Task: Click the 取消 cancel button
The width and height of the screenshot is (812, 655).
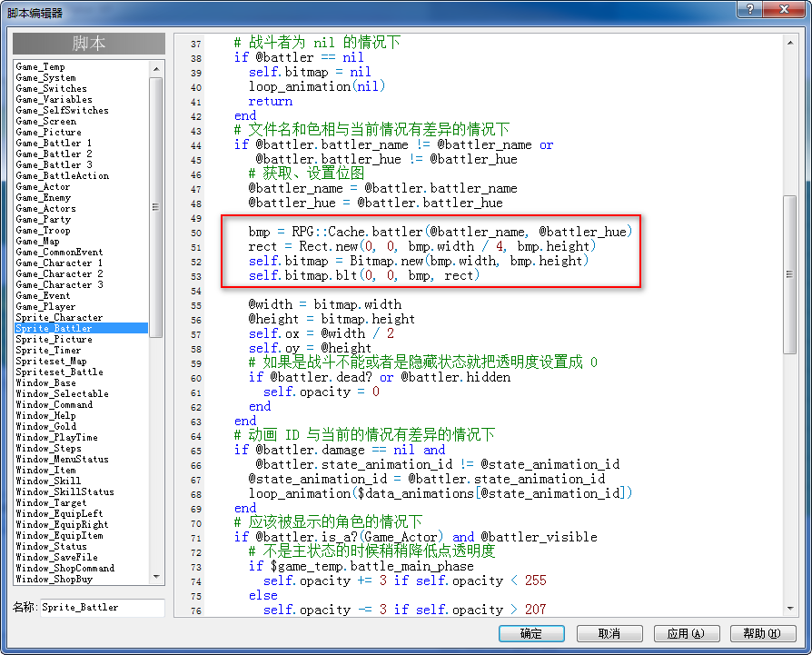Action: click(x=609, y=633)
